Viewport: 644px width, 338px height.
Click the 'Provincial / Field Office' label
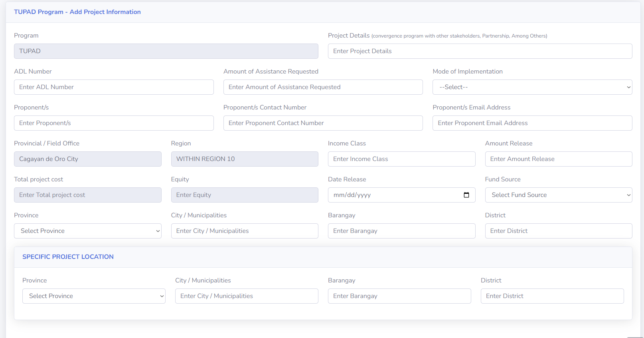coord(47,143)
